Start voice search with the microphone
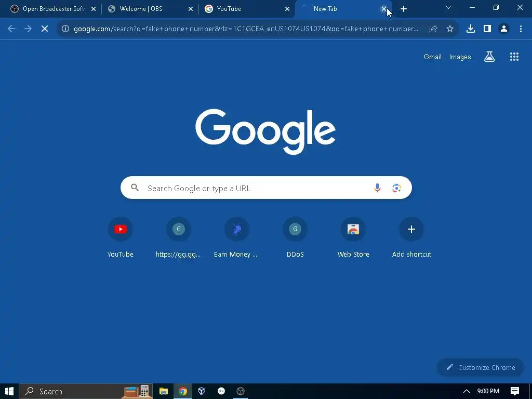The image size is (532, 399). click(x=377, y=188)
